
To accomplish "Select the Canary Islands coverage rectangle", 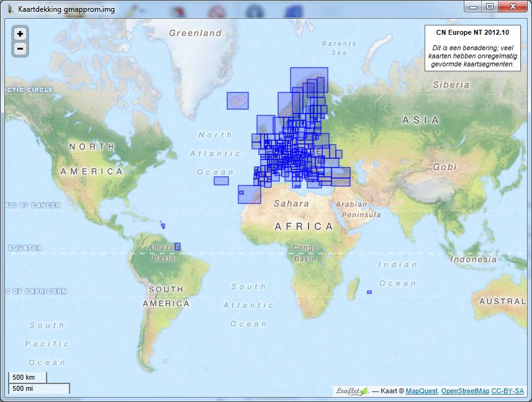I will click(x=250, y=195).
